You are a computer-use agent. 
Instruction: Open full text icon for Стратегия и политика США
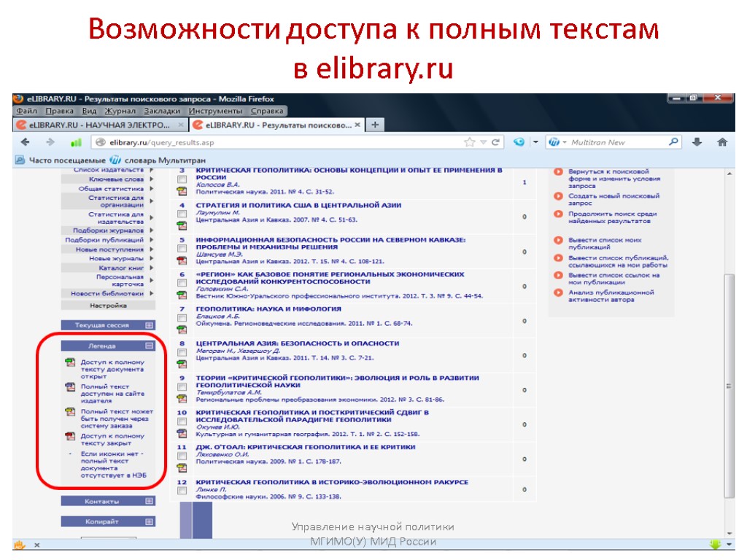pyautogui.click(x=182, y=225)
